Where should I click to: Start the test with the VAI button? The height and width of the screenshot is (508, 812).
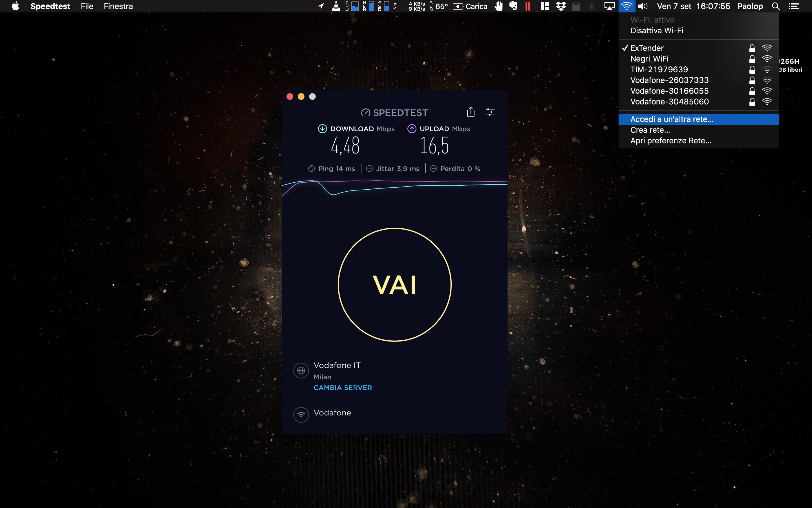coord(395,284)
